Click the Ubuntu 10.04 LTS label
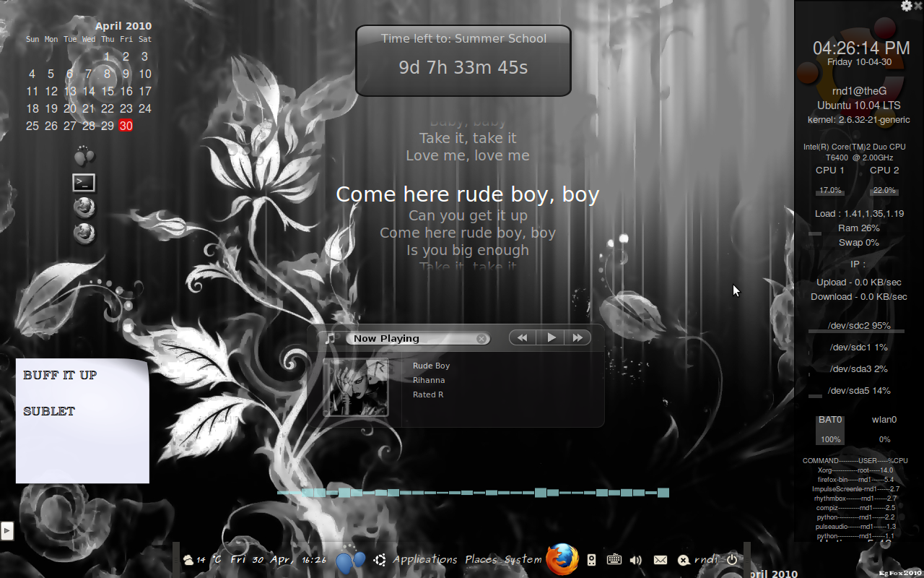The image size is (924, 578). tap(859, 105)
